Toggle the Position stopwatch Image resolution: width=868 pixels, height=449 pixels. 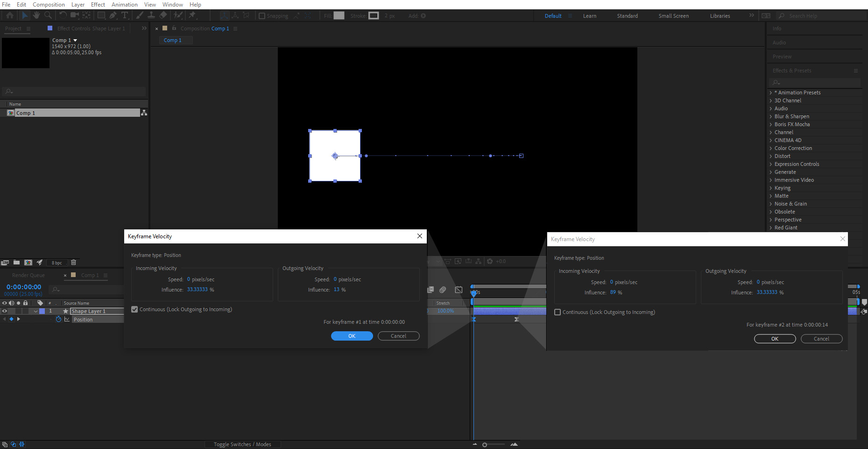58,320
